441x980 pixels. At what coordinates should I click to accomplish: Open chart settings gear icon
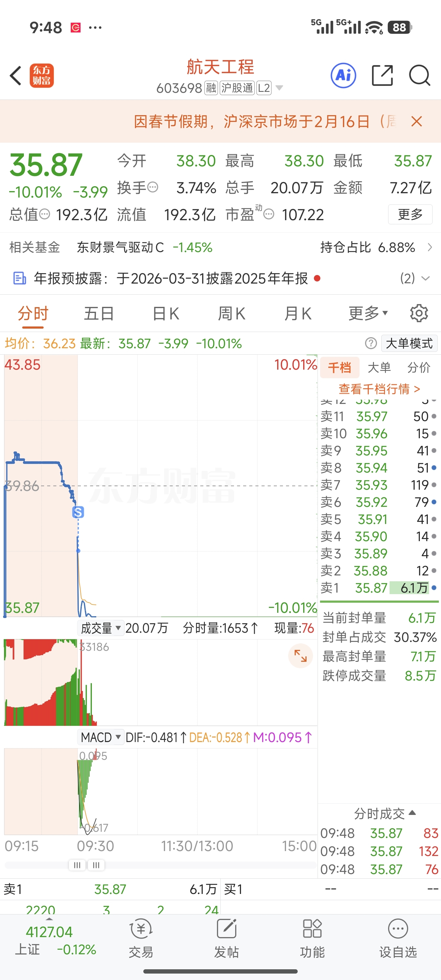(x=419, y=314)
